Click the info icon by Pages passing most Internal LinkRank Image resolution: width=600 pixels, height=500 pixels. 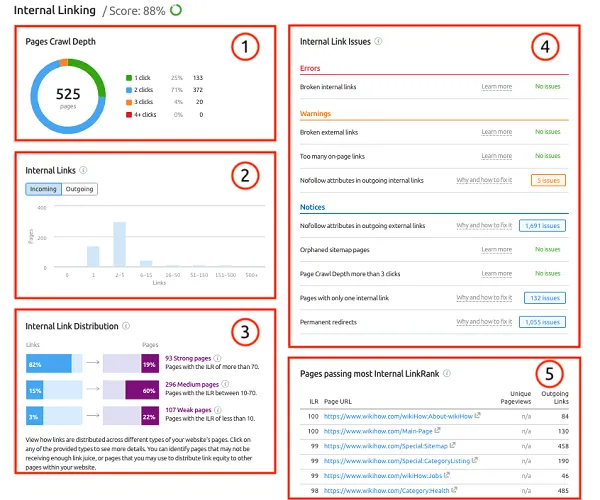[447, 373]
